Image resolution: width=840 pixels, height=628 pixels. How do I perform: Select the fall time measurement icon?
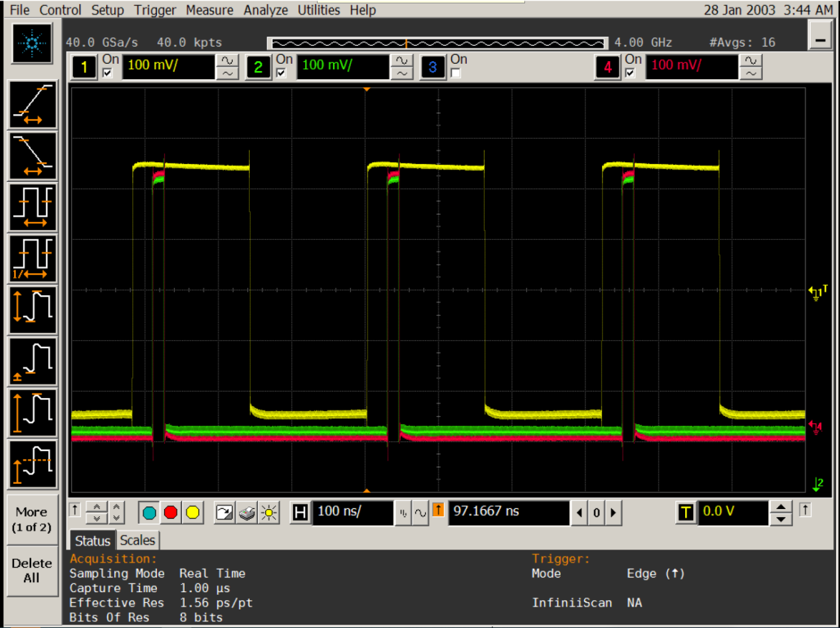point(33,156)
